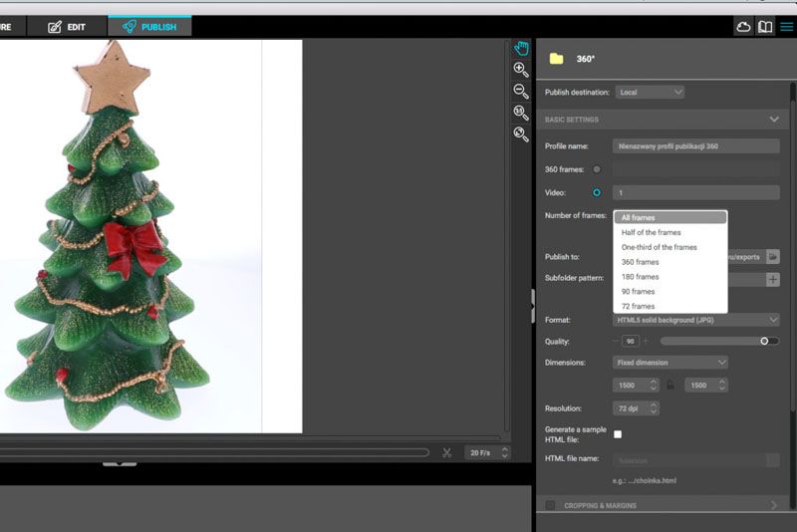
Task: Open the user manual book icon
Action: (x=765, y=27)
